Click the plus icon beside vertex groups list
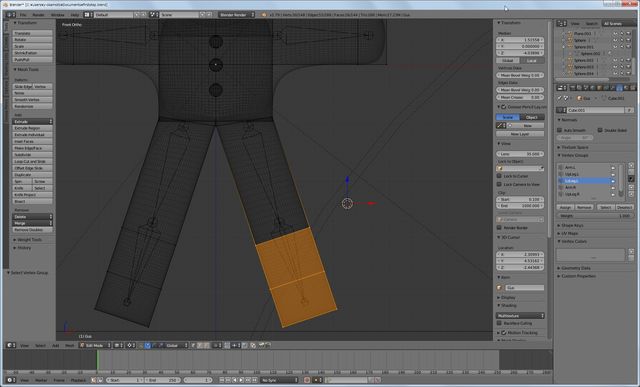This screenshot has height=387, width=640. click(x=631, y=166)
